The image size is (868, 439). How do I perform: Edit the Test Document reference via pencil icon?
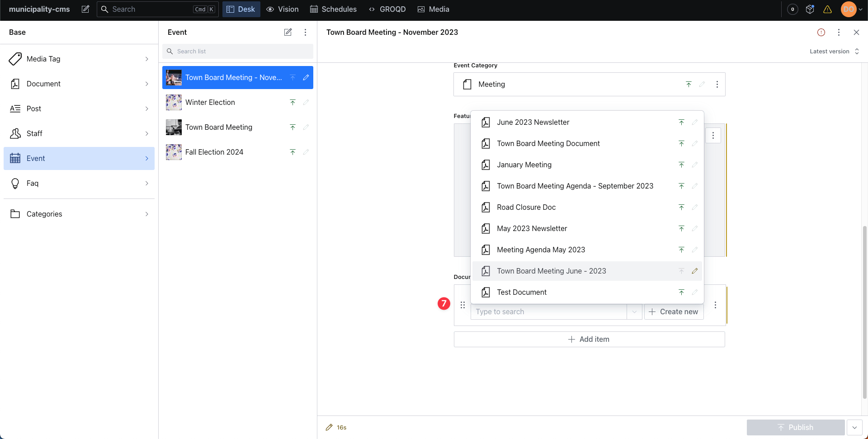[695, 292]
